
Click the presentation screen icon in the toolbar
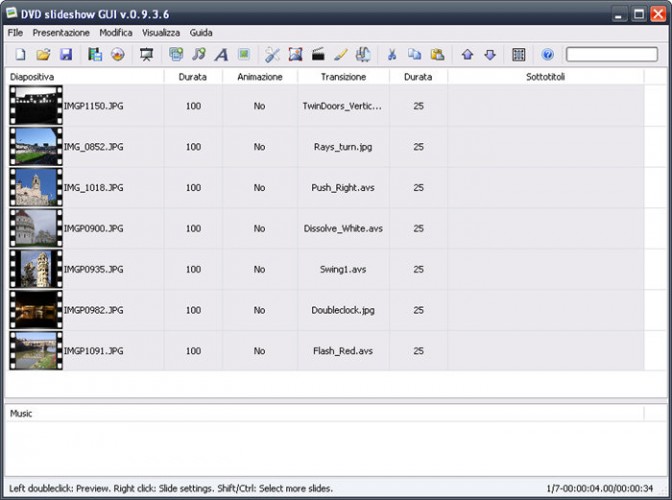148,55
